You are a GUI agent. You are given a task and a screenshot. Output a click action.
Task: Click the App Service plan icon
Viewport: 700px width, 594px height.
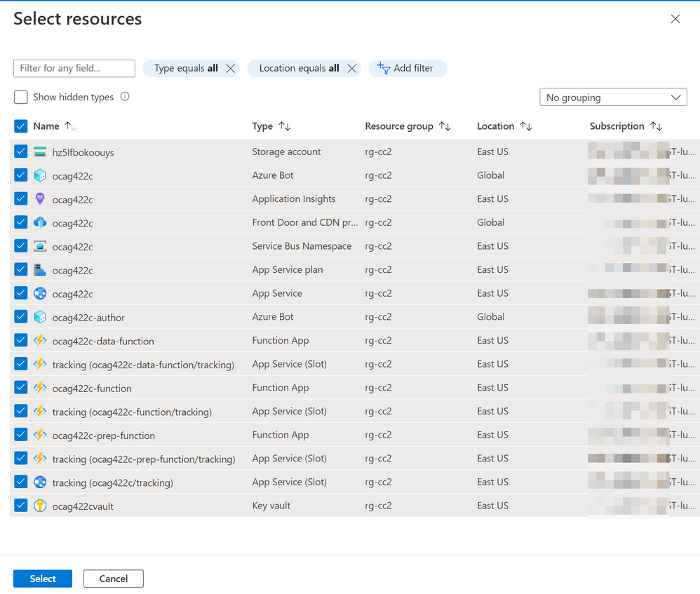tap(40, 270)
